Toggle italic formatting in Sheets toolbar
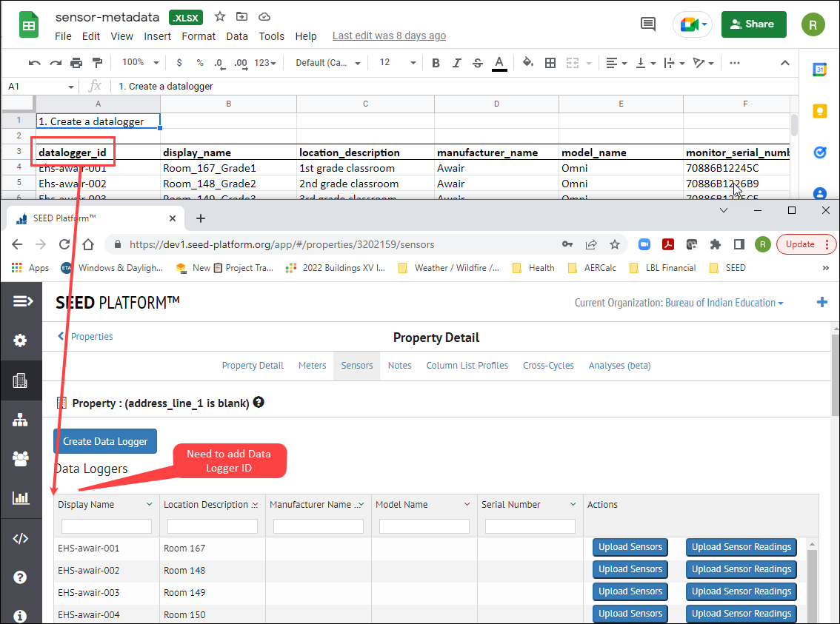The image size is (840, 624). pos(456,62)
